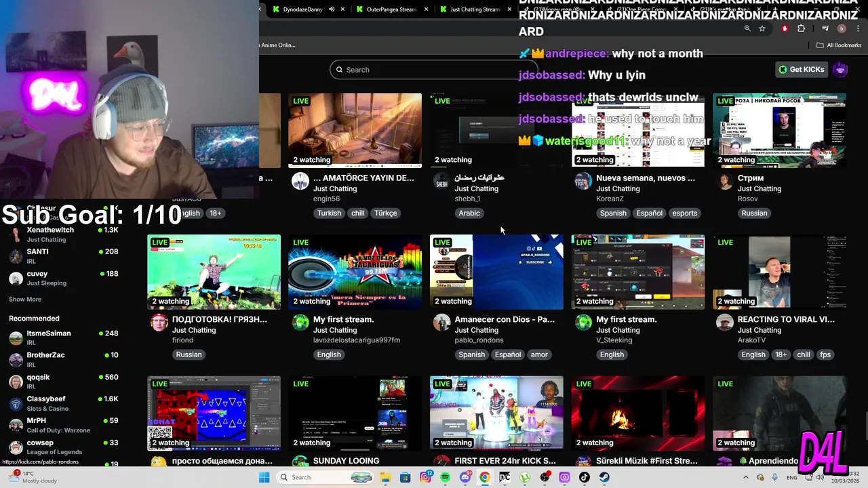The height and width of the screenshot is (488, 868).
Task: Click the lavozdelostacarigua997fm channel avatar
Action: click(300, 323)
